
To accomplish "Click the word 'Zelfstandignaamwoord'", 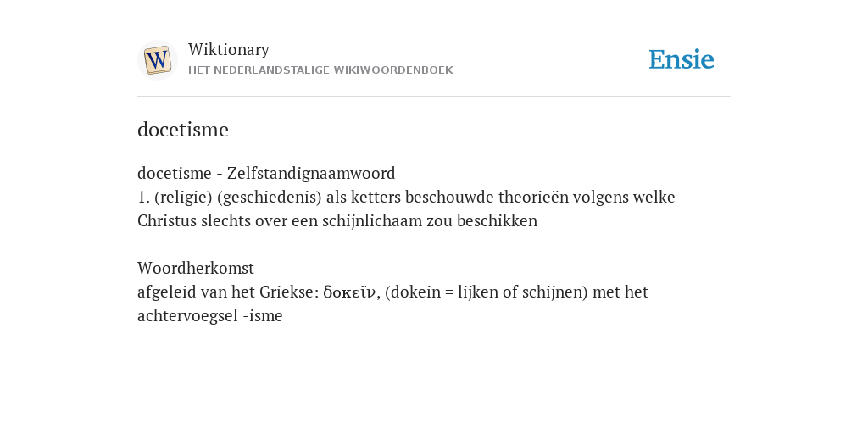I will click(x=311, y=173).
